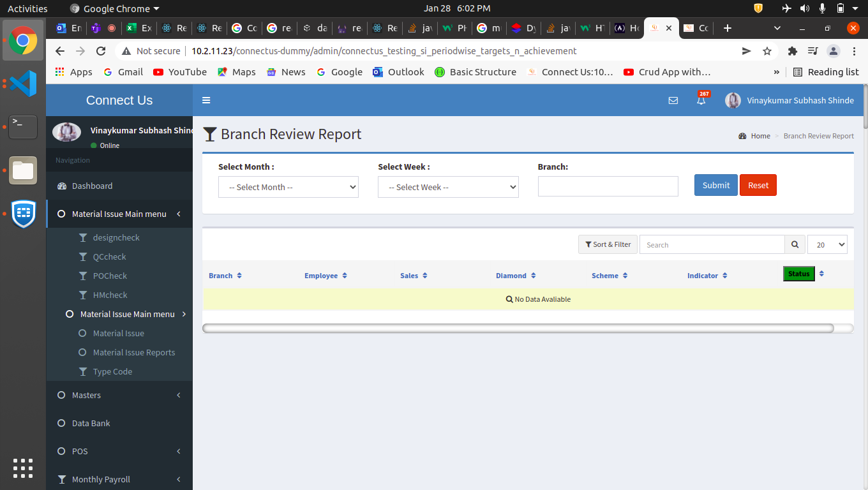Click the filter icon beside Type Code
Screen dimensions: 868x490
82,371
